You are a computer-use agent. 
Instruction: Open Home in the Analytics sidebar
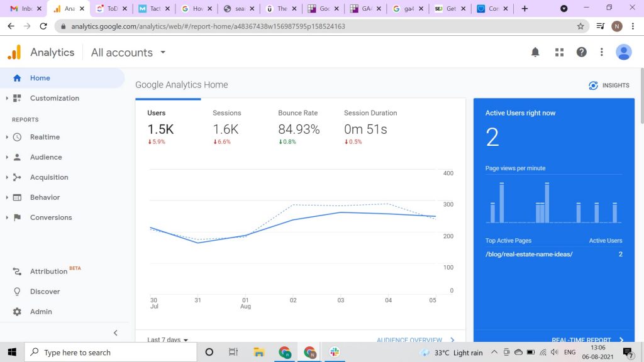(62, 78)
